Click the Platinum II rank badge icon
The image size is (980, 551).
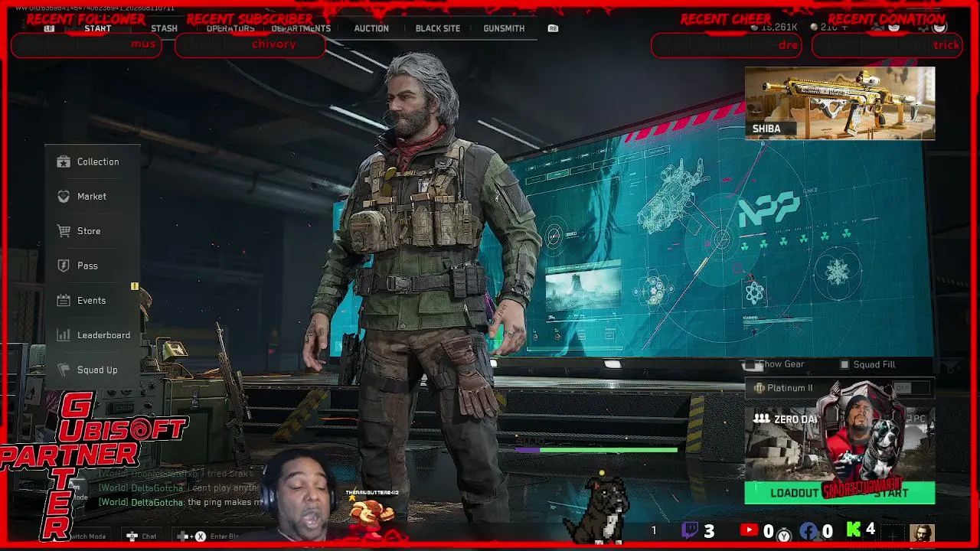click(x=759, y=388)
